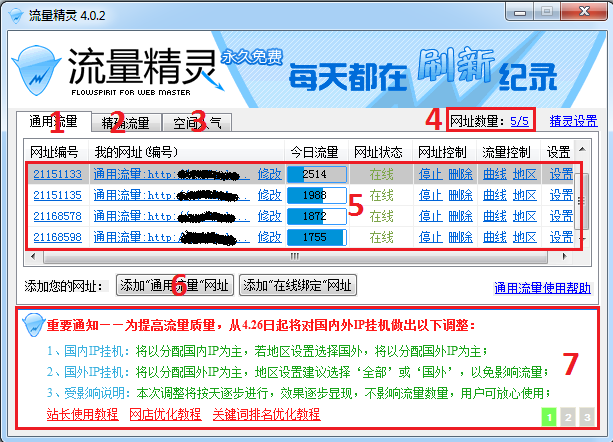
Task: Click the app icon in title bar
Action: tap(16, 16)
